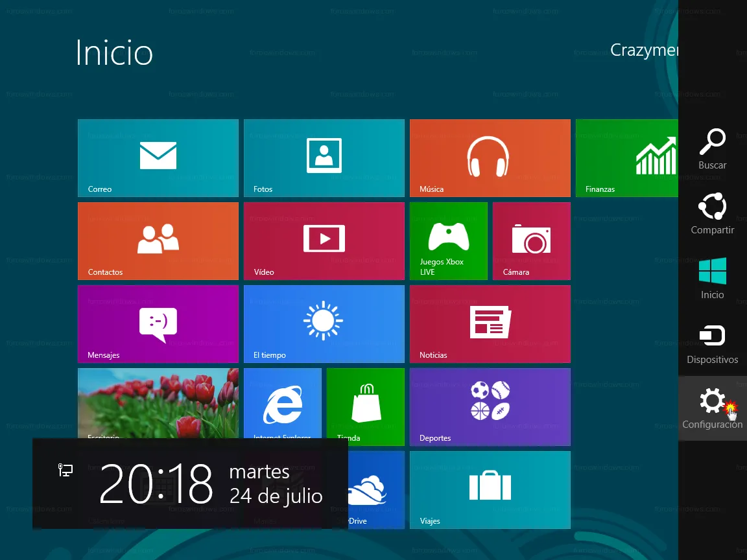This screenshot has width=747, height=560.
Task: Open the Fotos tile
Action: point(324,158)
